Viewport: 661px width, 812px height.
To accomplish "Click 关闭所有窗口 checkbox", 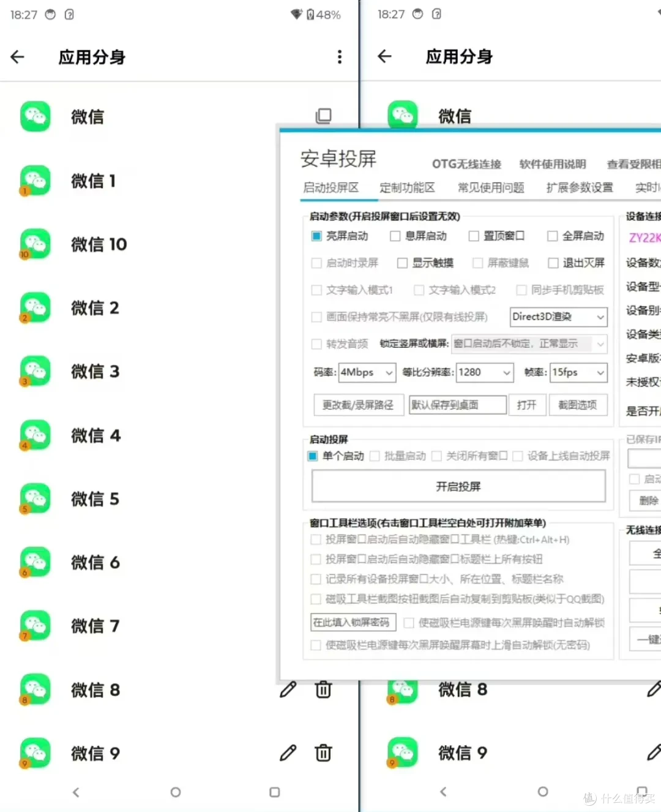I will pyautogui.click(x=436, y=456).
